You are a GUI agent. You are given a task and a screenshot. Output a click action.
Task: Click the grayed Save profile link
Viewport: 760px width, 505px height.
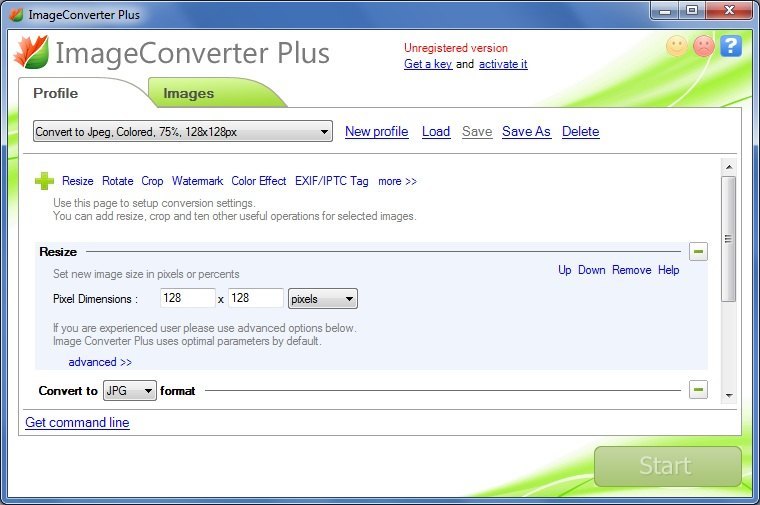click(477, 131)
